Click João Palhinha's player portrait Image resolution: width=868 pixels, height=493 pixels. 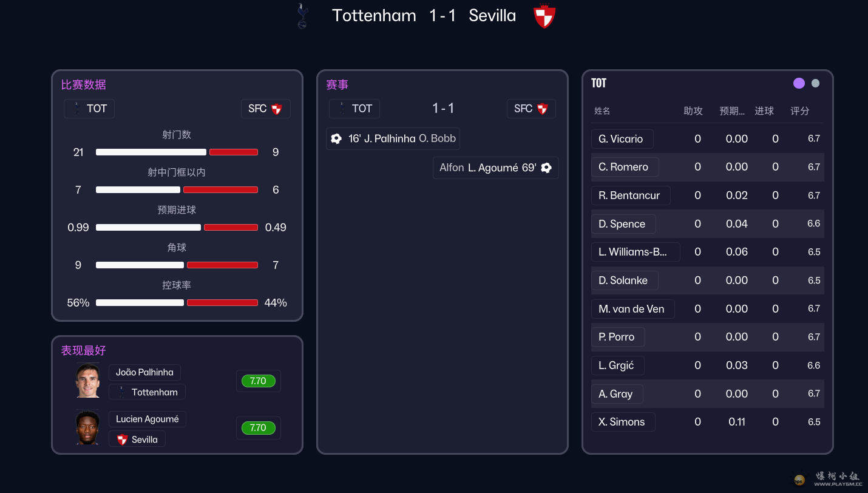pos(88,381)
